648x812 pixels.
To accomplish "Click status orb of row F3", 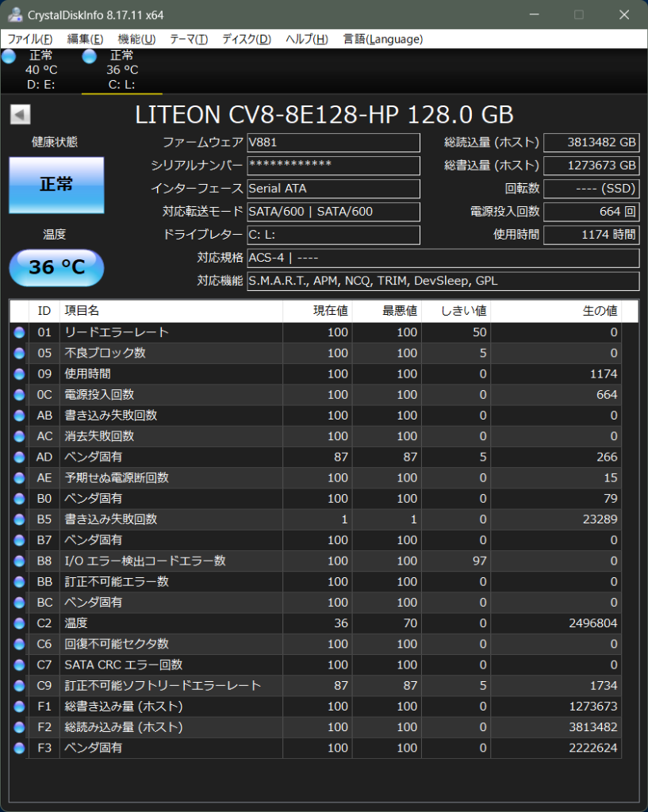I will pyautogui.click(x=19, y=748).
